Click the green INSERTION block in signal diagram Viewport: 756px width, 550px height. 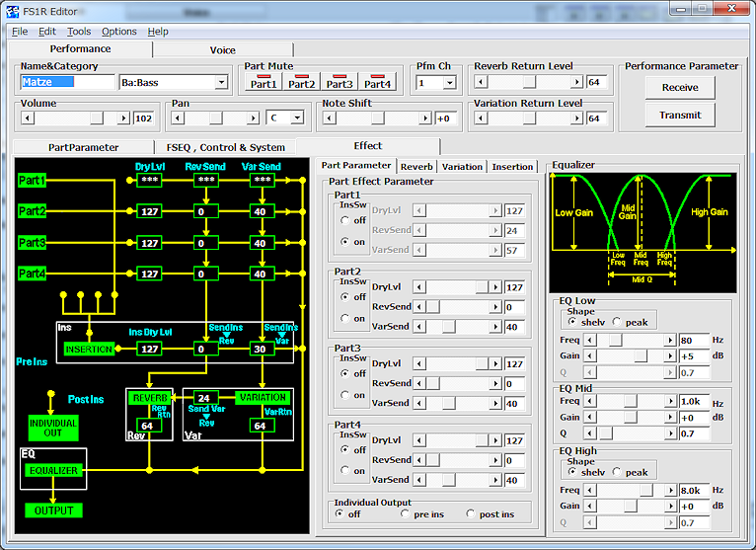[89, 349]
